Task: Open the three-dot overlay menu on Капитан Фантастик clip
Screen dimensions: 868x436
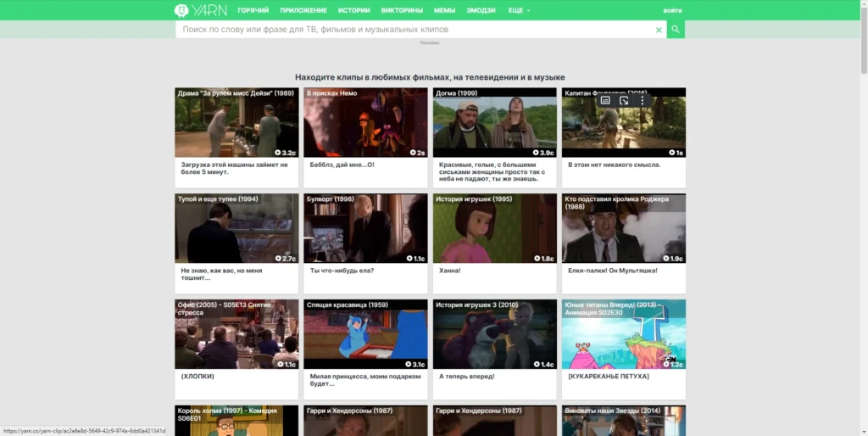Action: pos(643,100)
